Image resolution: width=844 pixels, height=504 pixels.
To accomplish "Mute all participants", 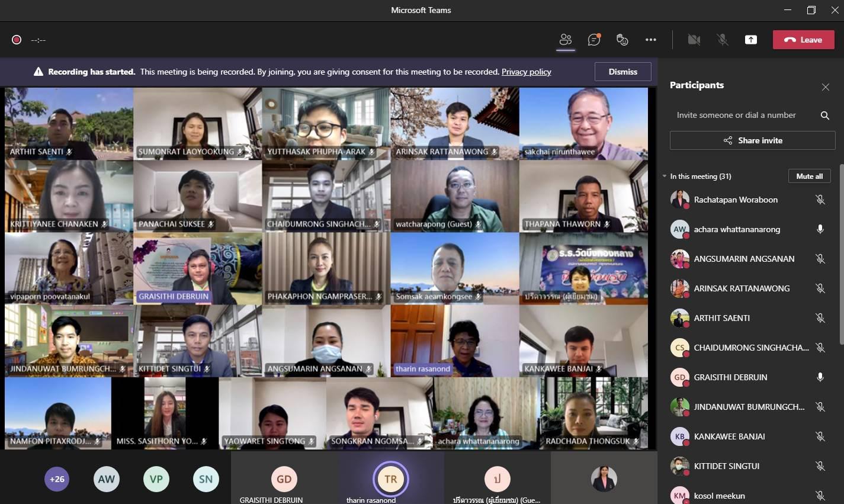I will click(x=809, y=176).
